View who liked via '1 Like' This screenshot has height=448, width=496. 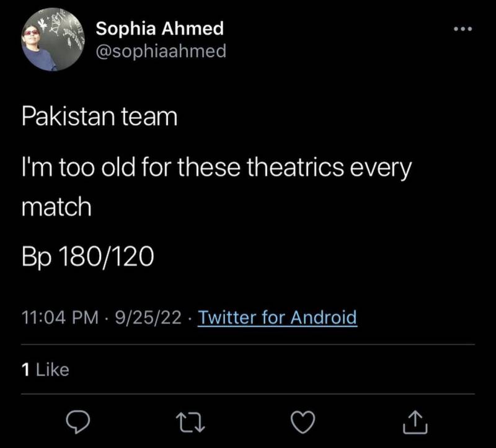pyautogui.click(x=45, y=370)
